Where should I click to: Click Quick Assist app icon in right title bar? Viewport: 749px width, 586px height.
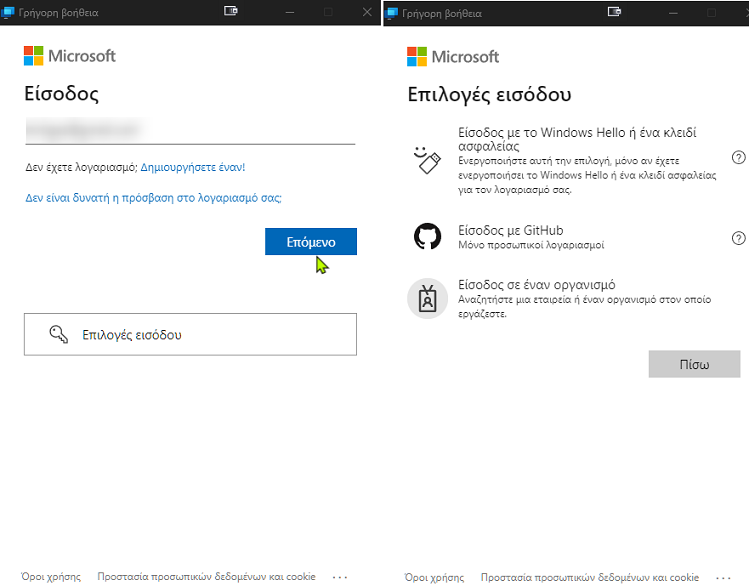point(391,13)
